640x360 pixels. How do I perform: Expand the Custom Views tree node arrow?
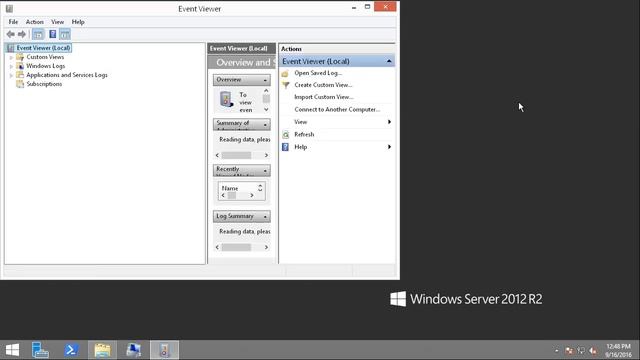(x=11, y=58)
